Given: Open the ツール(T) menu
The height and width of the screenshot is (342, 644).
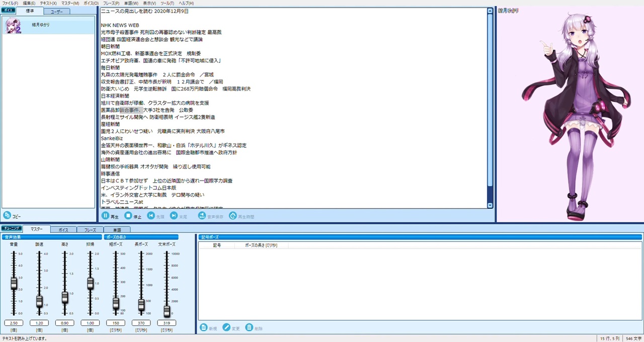Looking at the screenshot, I should 168,3.
